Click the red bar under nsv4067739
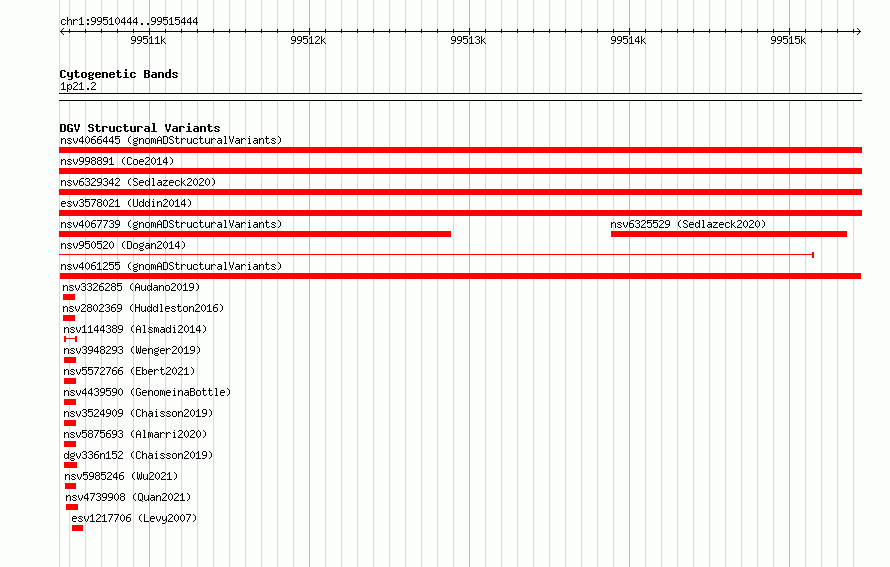 click(255, 234)
